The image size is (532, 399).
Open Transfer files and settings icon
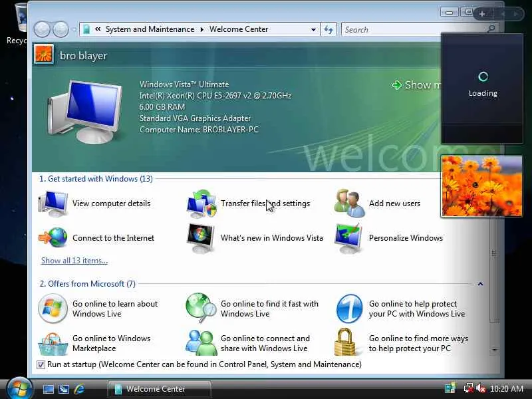[x=201, y=203]
